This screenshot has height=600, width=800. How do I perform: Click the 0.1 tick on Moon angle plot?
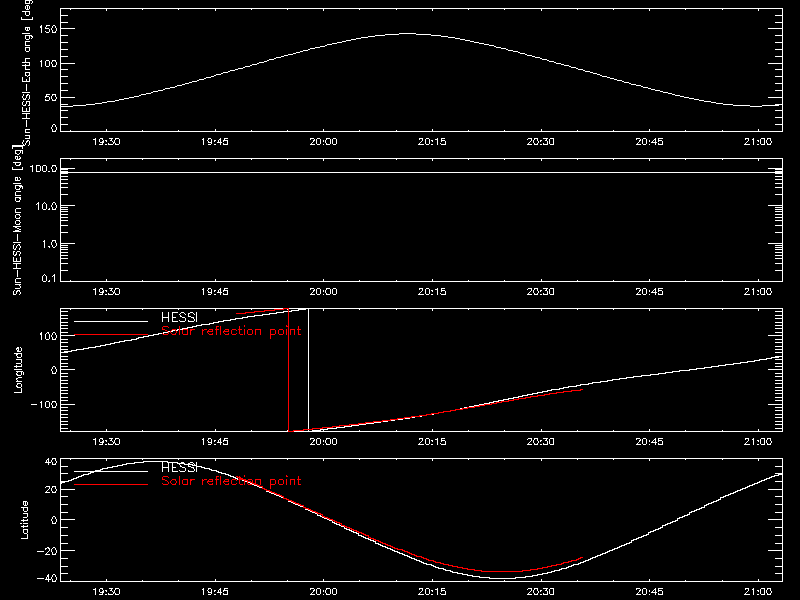point(49,278)
